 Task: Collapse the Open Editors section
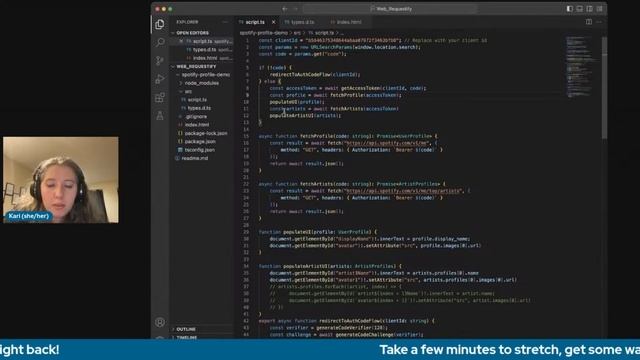pyautogui.click(x=192, y=33)
